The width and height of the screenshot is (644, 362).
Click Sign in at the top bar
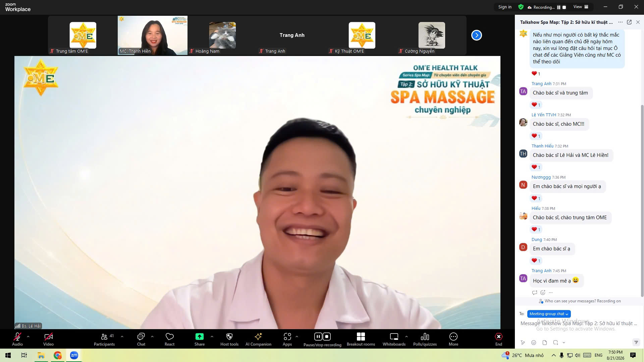pos(505,7)
